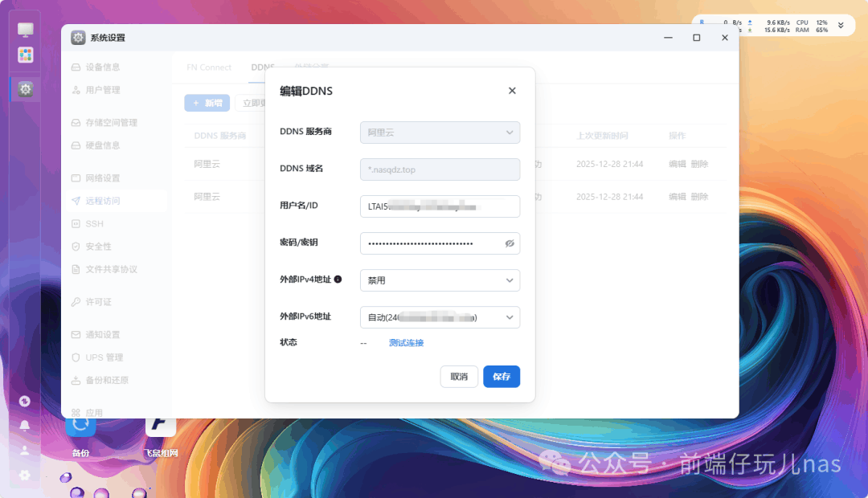This screenshot has height=498, width=868.
Task: Open the 飞鼠组网 desktop app icon
Action: (x=161, y=424)
